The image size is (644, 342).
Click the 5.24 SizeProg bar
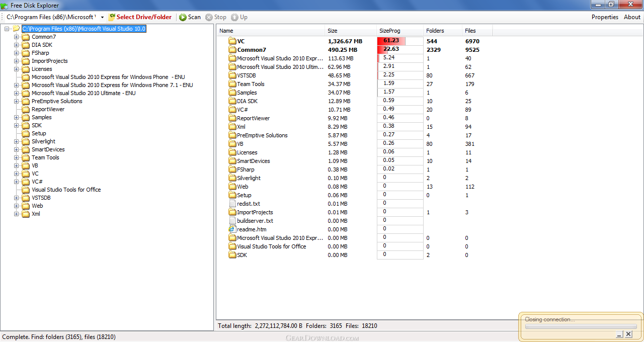click(x=400, y=58)
